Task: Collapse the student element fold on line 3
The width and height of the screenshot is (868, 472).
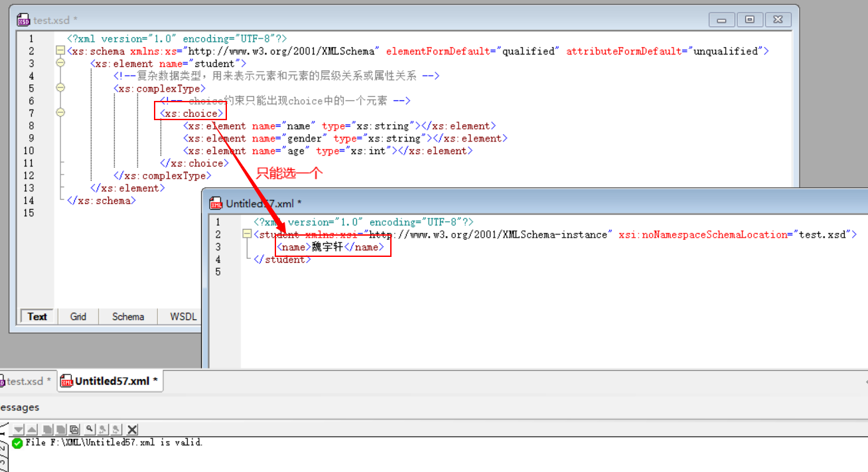Action: [60, 63]
